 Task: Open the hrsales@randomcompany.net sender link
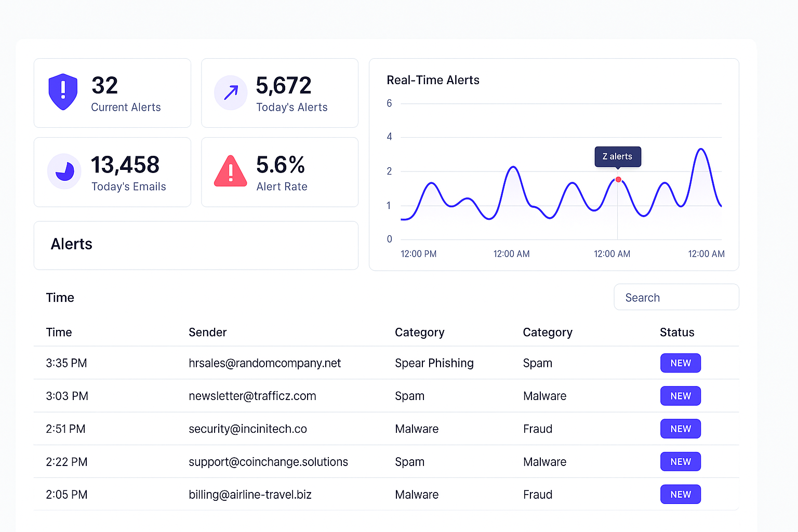pos(264,363)
